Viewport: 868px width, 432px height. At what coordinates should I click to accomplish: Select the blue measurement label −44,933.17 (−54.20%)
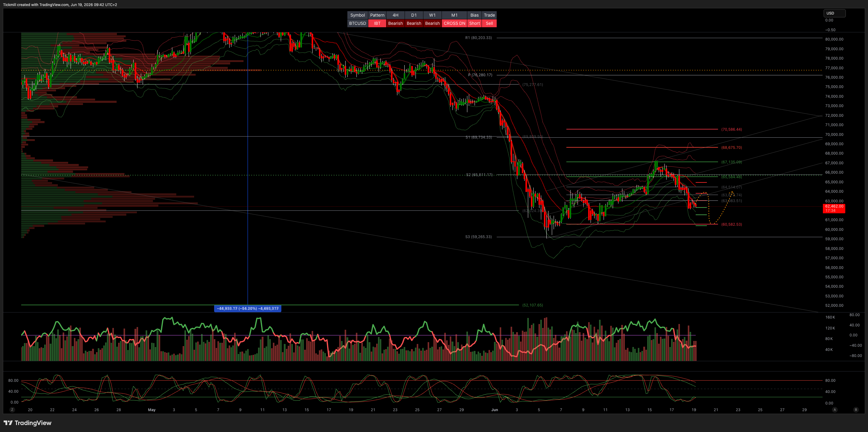point(248,309)
